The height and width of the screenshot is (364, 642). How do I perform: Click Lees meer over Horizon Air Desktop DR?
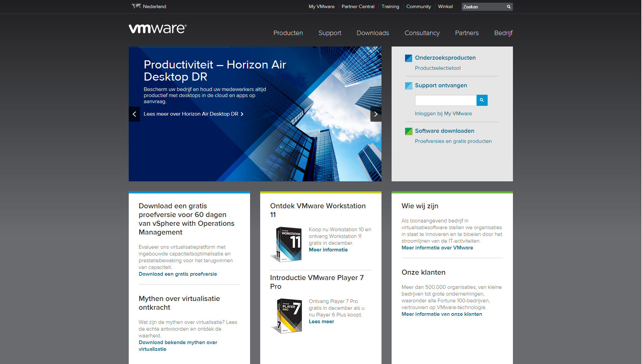193,114
